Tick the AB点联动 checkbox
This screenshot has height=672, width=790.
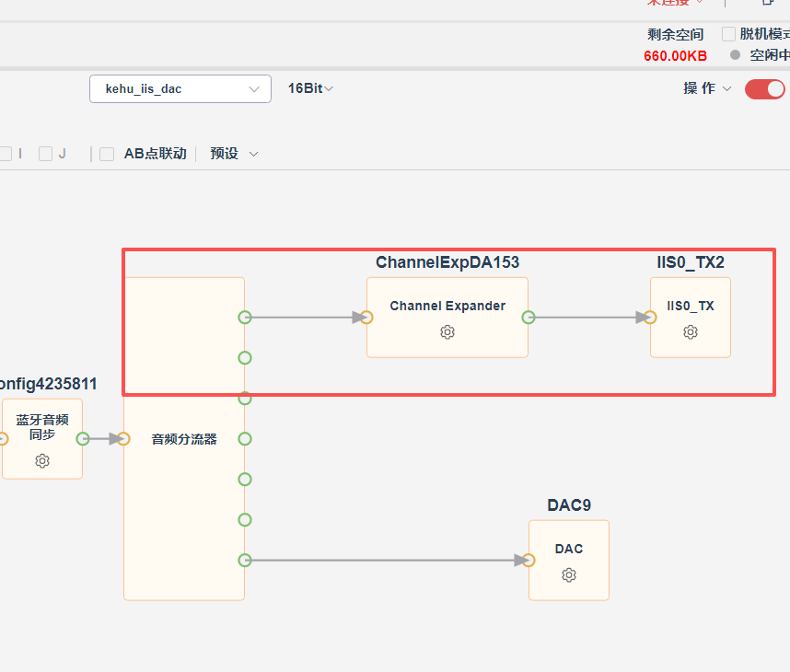[107, 154]
